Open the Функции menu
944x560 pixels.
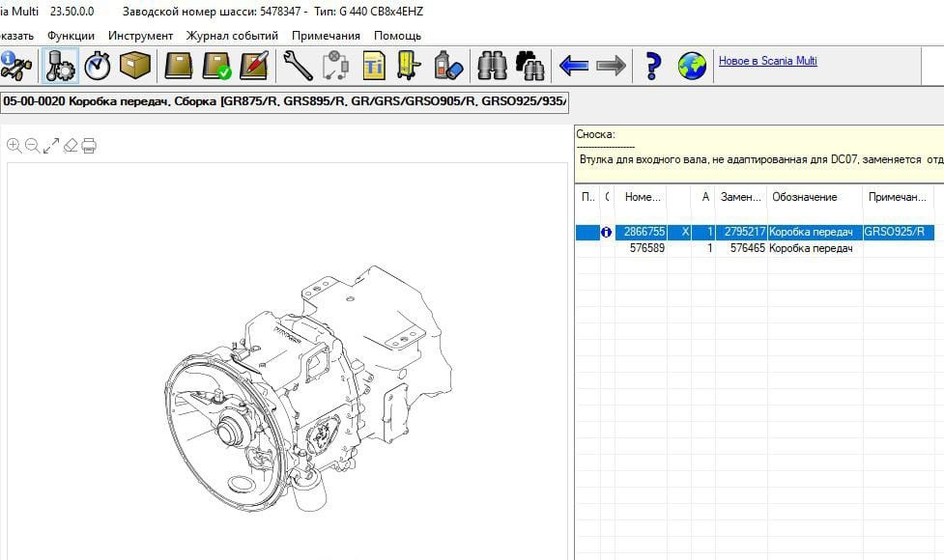(x=71, y=36)
